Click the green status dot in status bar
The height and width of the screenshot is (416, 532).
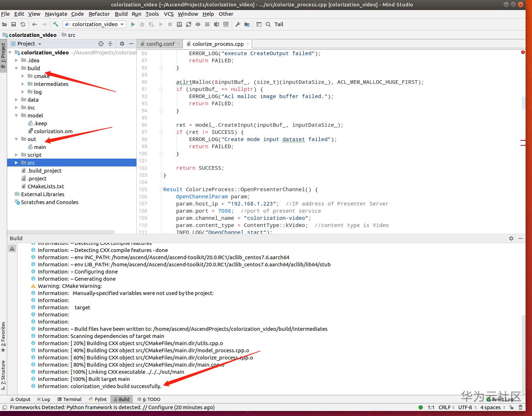421,407
